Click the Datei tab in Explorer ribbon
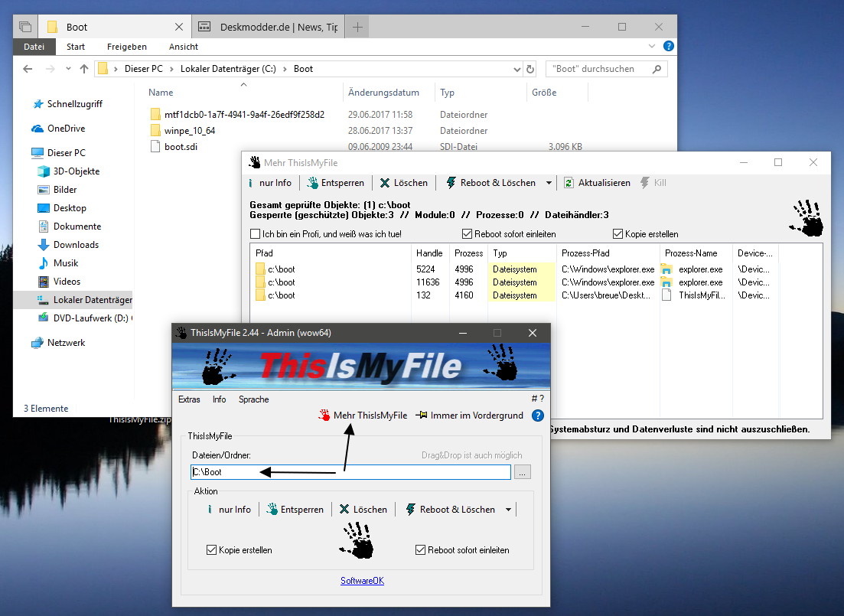 point(34,47)
